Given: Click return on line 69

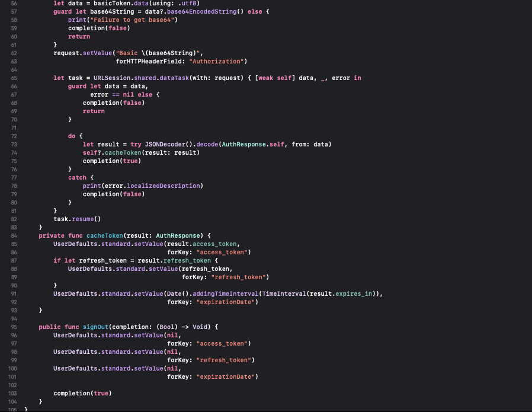Looking at the screenshot, I should click(x=94, y=111).
